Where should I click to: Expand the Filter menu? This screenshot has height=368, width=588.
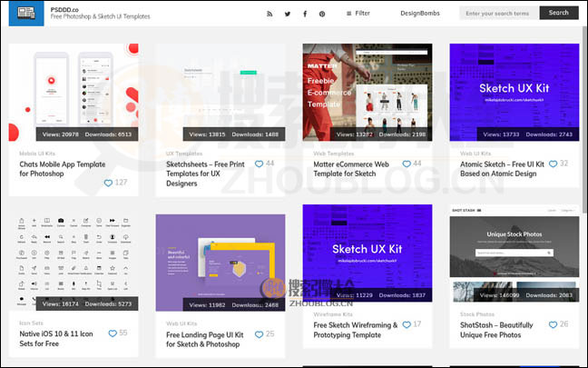coord(358,14)
